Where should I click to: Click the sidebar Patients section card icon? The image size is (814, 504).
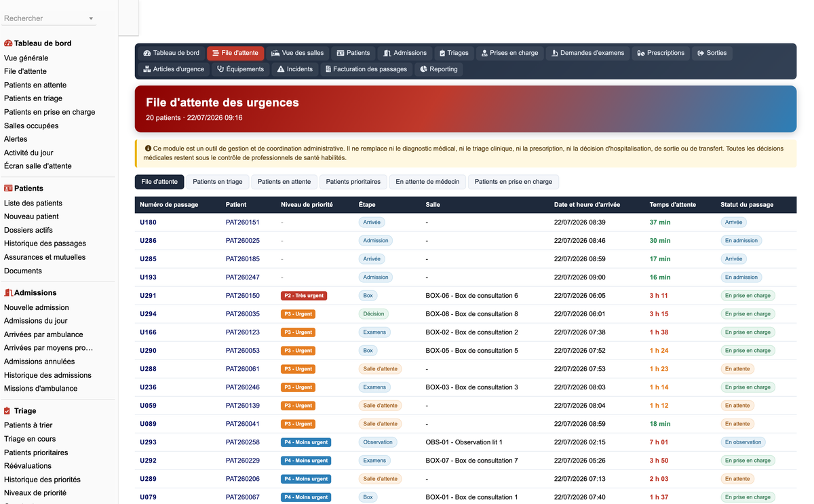(8, 189)
